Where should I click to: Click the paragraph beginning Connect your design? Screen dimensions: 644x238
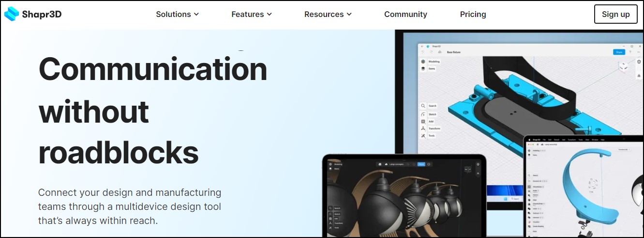tap(130, 206)
